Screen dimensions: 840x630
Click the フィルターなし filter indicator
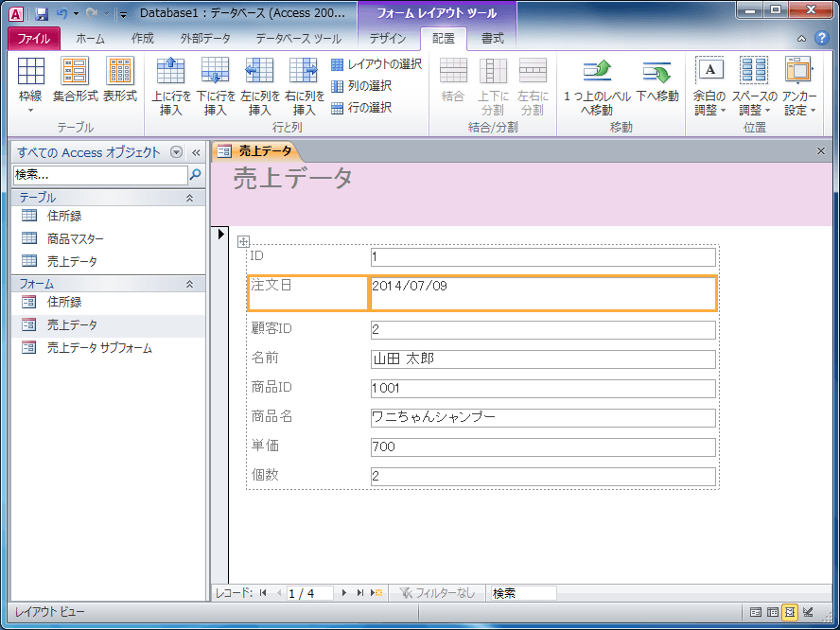437,592
